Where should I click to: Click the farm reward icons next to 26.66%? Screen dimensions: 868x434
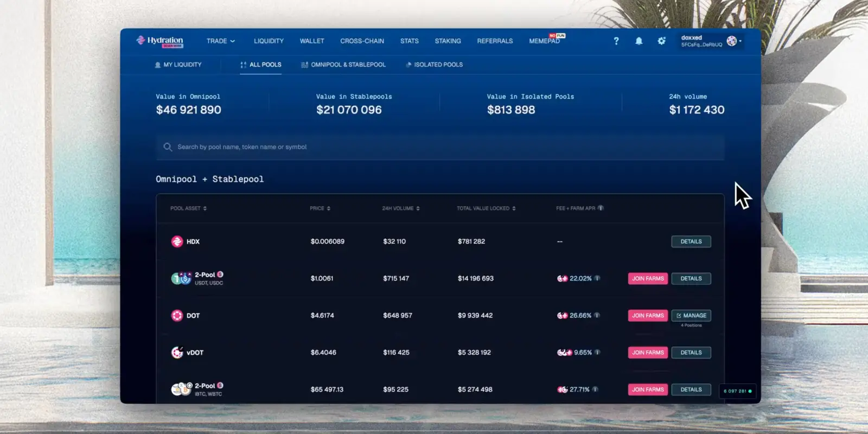point(562,315)
